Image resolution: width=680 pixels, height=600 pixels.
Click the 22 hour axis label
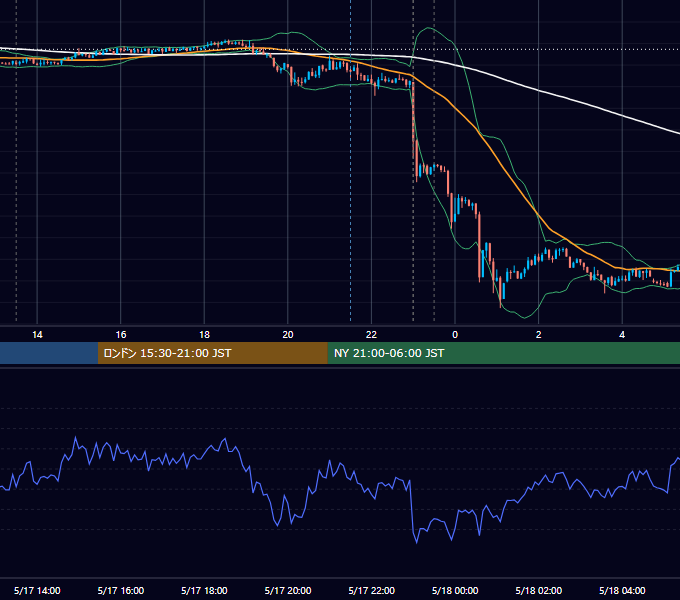(371, 335)
